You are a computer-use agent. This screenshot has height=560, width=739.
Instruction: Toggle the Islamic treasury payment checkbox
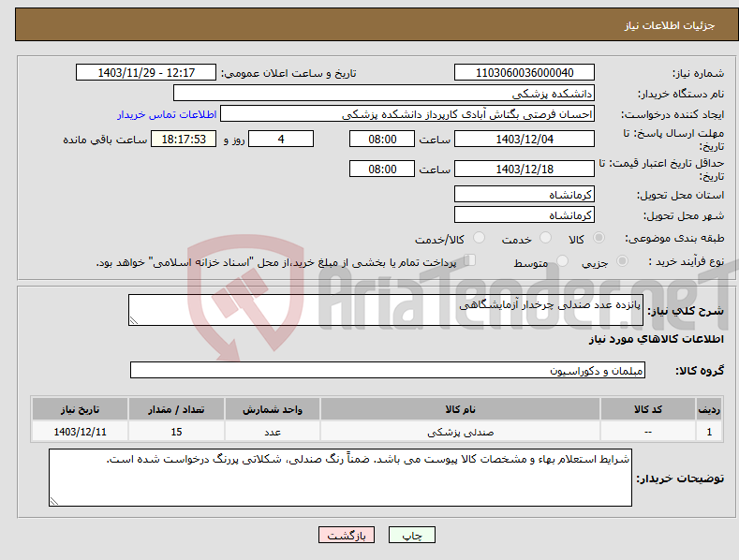pyautogui.click(x=469, y=260)
